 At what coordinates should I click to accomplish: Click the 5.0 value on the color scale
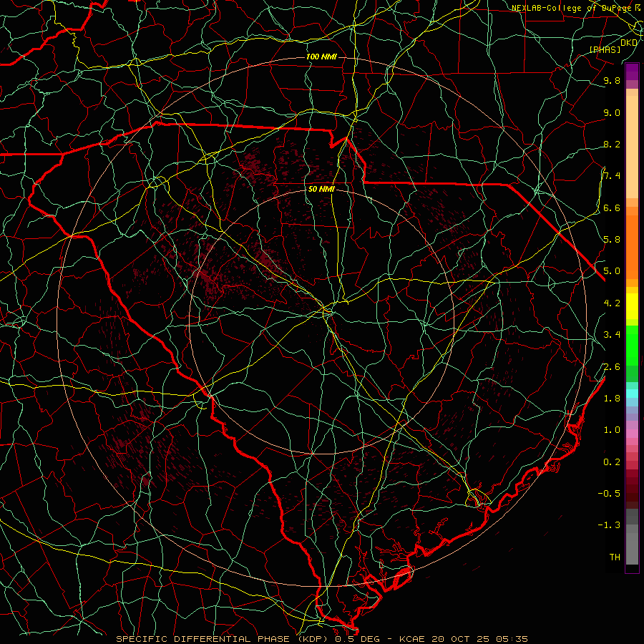[x=612, y=271]
